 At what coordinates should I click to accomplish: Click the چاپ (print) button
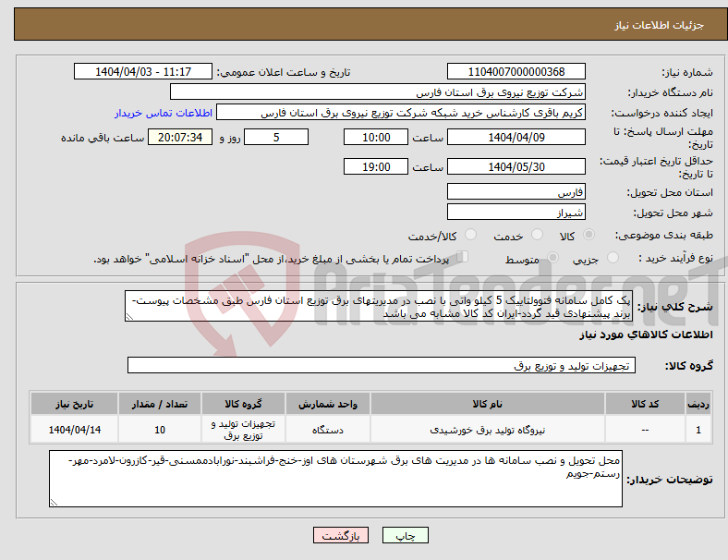pyautogui.click(x=405, y=535)
